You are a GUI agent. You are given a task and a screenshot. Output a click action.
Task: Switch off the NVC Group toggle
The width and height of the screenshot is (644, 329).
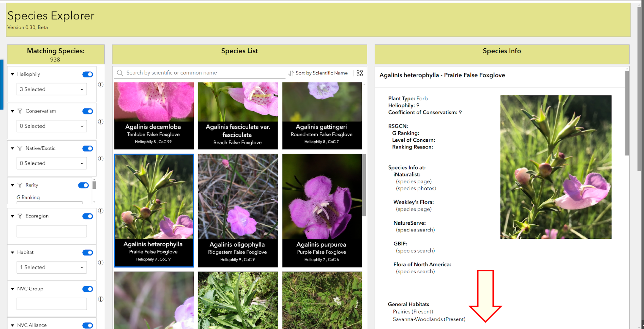88,289
